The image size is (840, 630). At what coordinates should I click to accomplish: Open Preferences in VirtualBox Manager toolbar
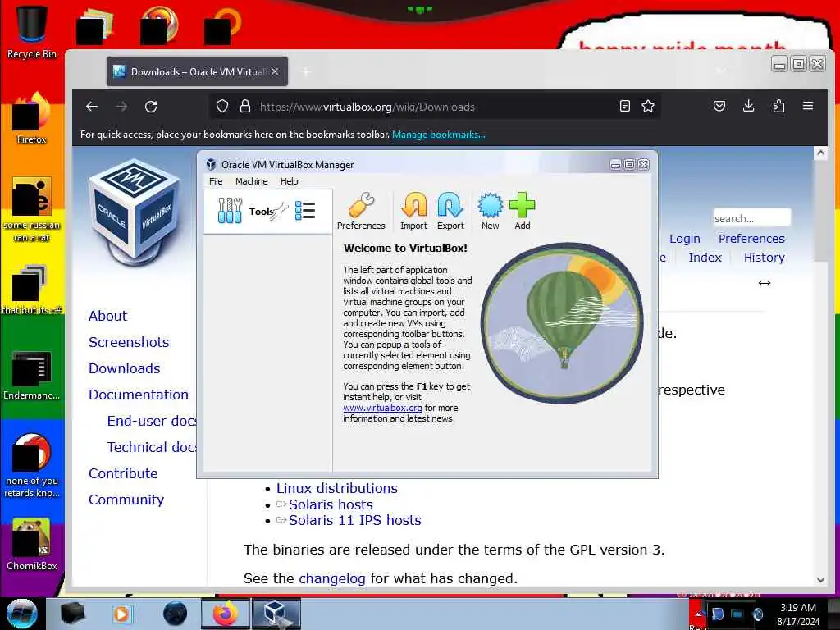tap(361, 212)
